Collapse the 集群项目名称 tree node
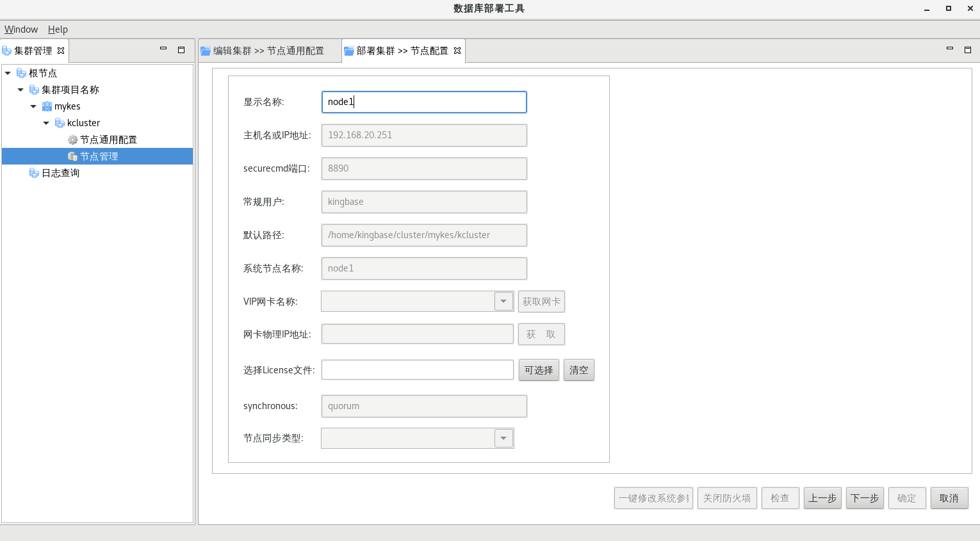980x541 pixels. pos(20,90)
